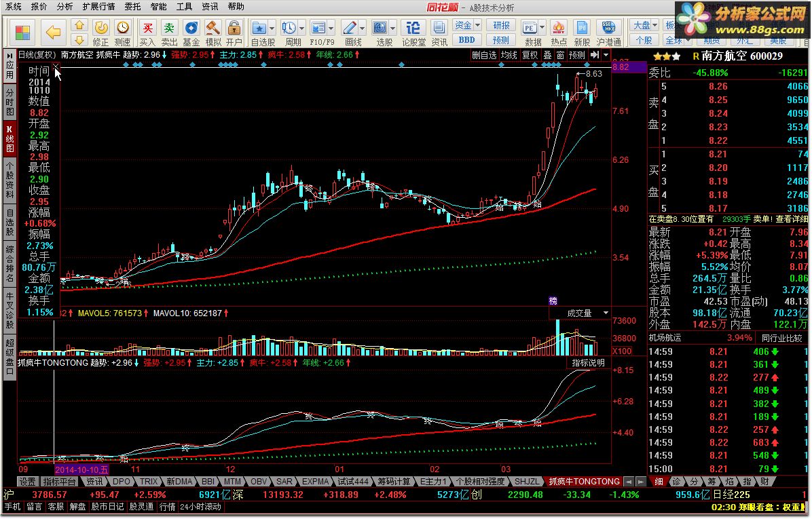Open the chart options dropdown beside the skip-to-end arrow
Image resolution: width=812 pixels, height=519 pixels.
coord(606,55)
